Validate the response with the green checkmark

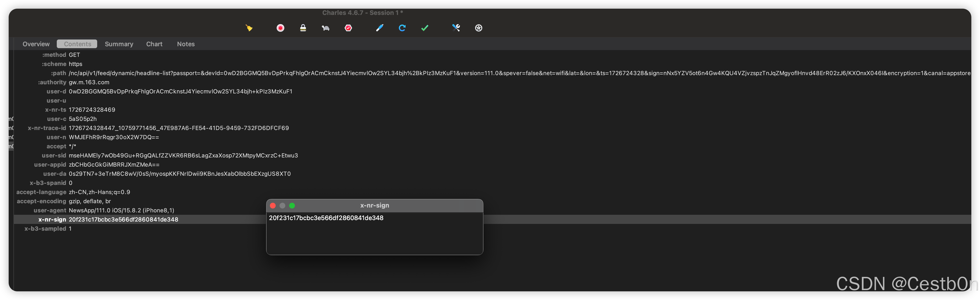425,28
